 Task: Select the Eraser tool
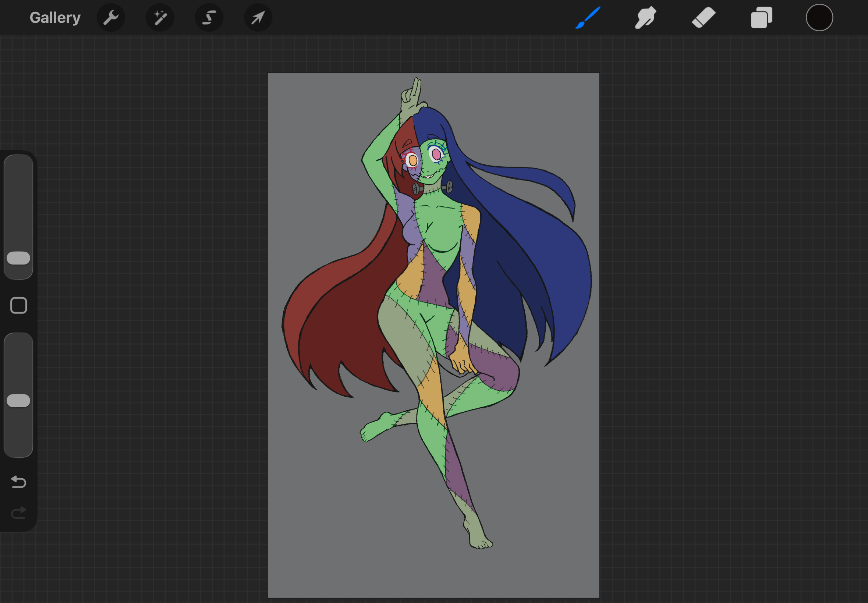tap(703, 18)
